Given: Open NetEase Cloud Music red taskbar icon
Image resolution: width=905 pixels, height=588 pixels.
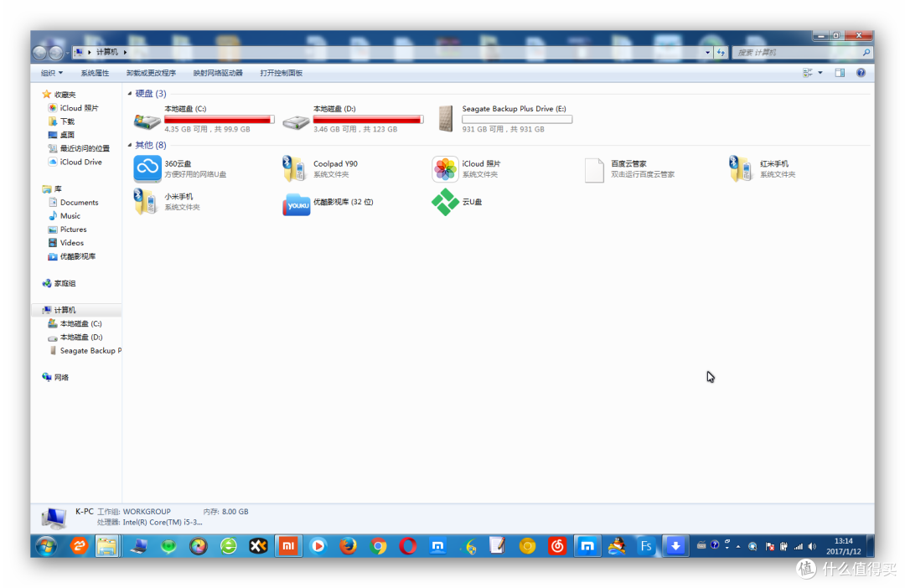Looking at the screenshot, I should click(x=557, y=545).
